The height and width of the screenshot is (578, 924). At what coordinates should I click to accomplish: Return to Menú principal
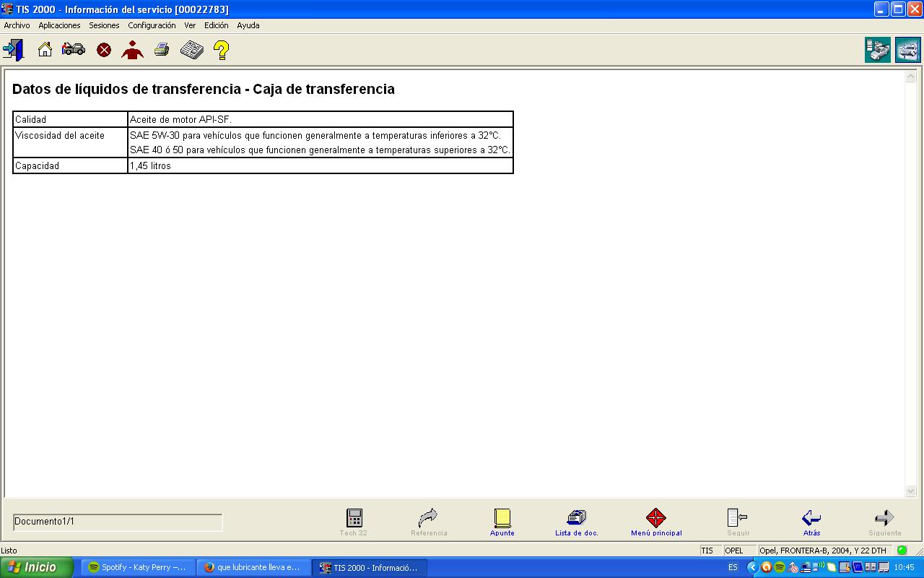656,522
